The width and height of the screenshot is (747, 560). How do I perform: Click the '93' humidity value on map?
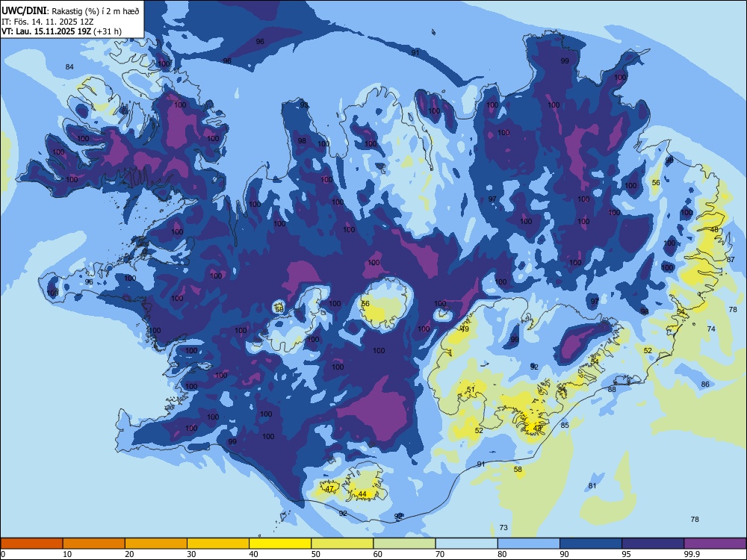(x=304, y=105)
